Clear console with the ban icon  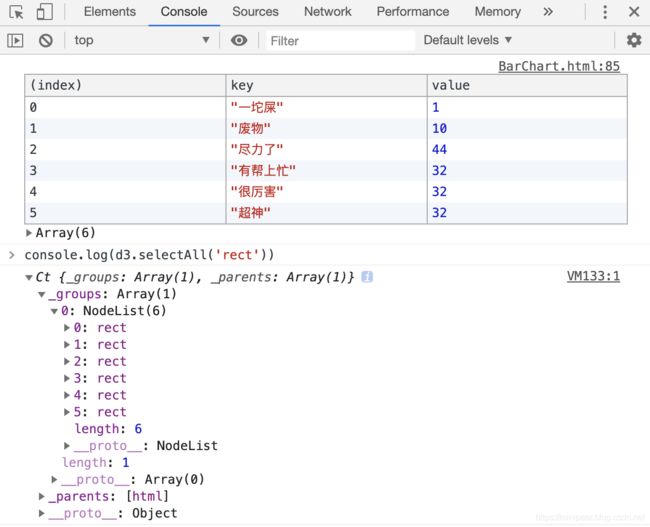click(x=45, y=40)
